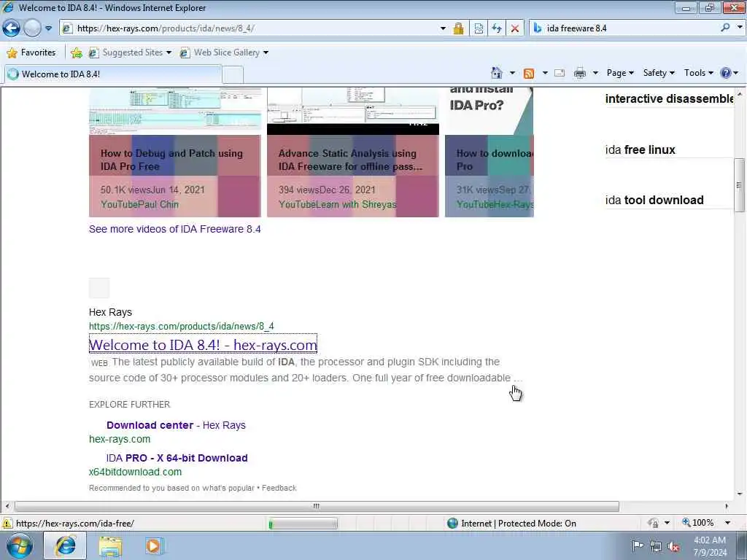The image size is (747, 560).
Task: Open the Safety menu
Action: tap(659, 73)
